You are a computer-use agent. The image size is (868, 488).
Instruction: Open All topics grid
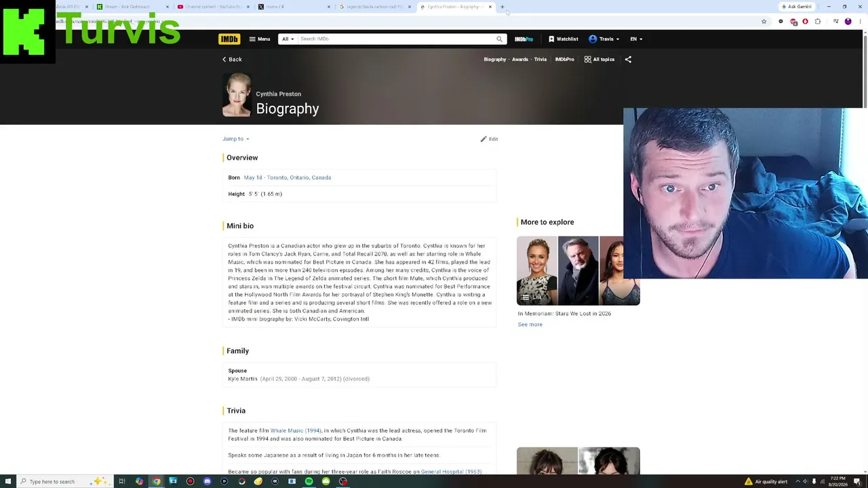599,60
